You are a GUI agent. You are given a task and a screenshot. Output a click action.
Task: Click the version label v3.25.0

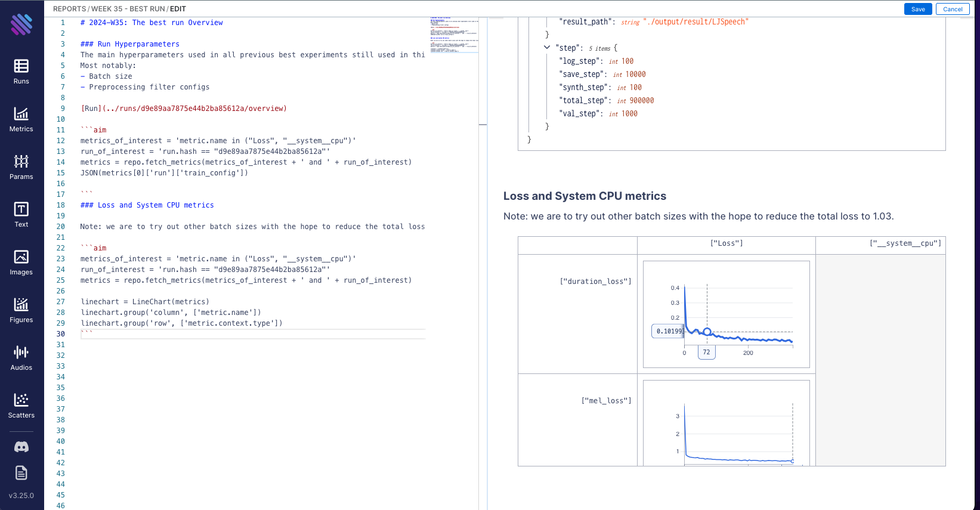pos(21,496)
